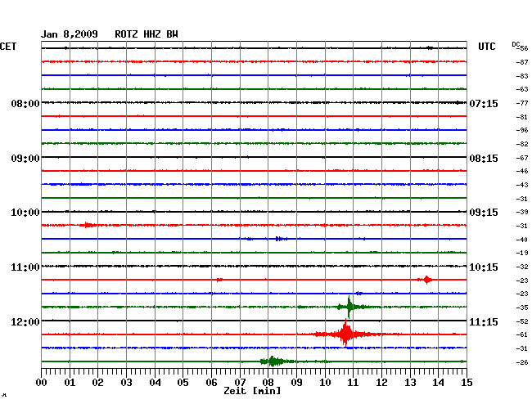532x404 pixels.
Task: Click the DC offset value "-63"
Action: [x=522, y=89]
